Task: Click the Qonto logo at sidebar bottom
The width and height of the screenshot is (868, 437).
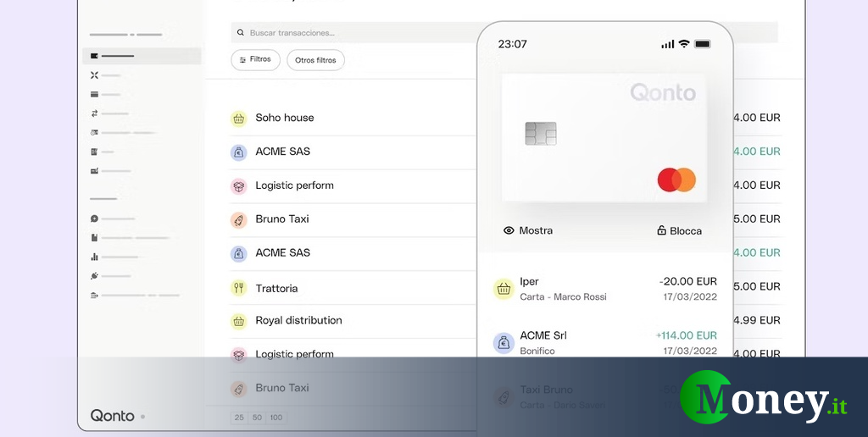Action: pos(113,416)
